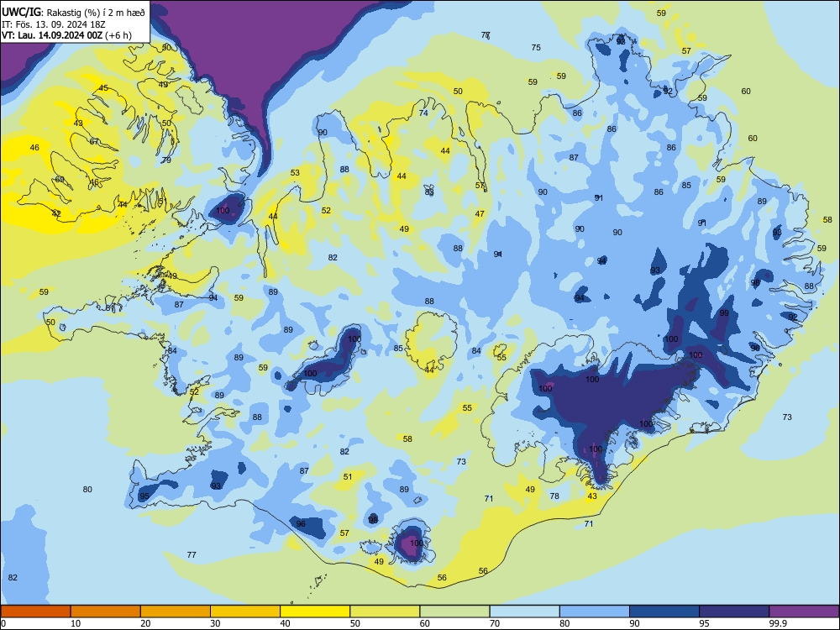Image resolution: width=840 pixels, height=630 pixels.
Task: Click the map value "53"
Action: click(295, 172)
